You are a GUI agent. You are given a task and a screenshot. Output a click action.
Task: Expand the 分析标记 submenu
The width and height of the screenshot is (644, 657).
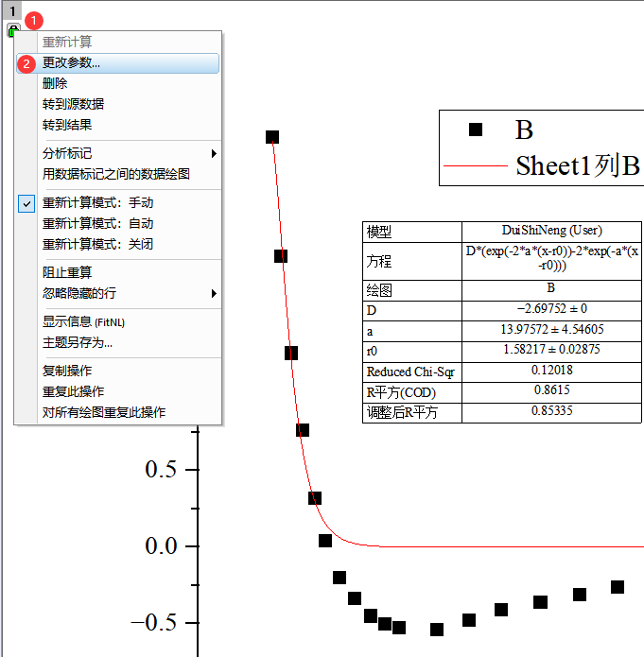pyautogui.click(x=117, y=153)
